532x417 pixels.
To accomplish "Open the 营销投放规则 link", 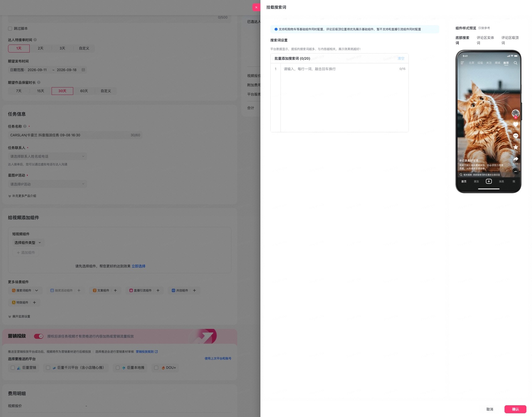I will coord(147,352).
